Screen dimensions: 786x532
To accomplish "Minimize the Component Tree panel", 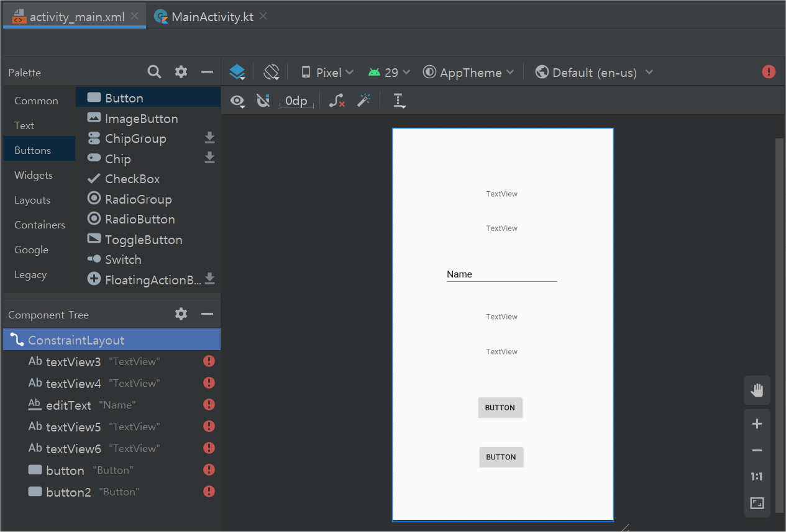I will coord(208,314).
